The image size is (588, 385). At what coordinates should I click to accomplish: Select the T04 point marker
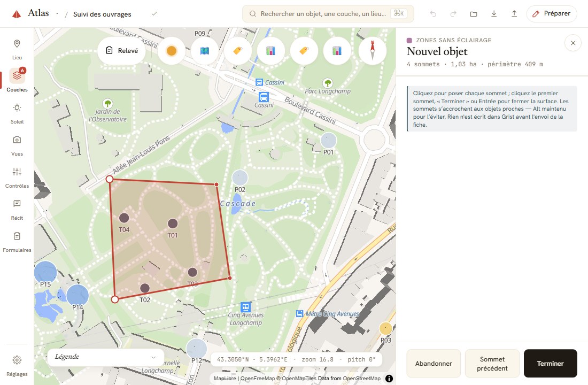124,218
